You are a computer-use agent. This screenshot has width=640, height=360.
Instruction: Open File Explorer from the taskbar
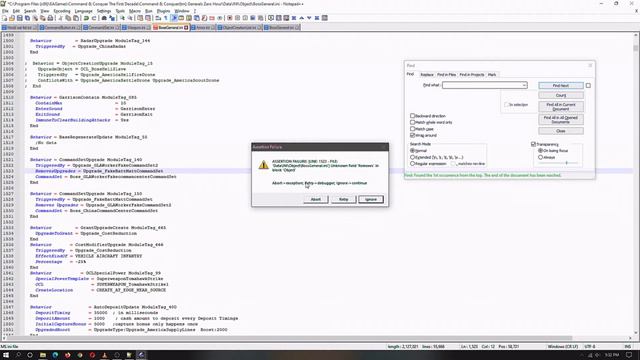point(42,355)
